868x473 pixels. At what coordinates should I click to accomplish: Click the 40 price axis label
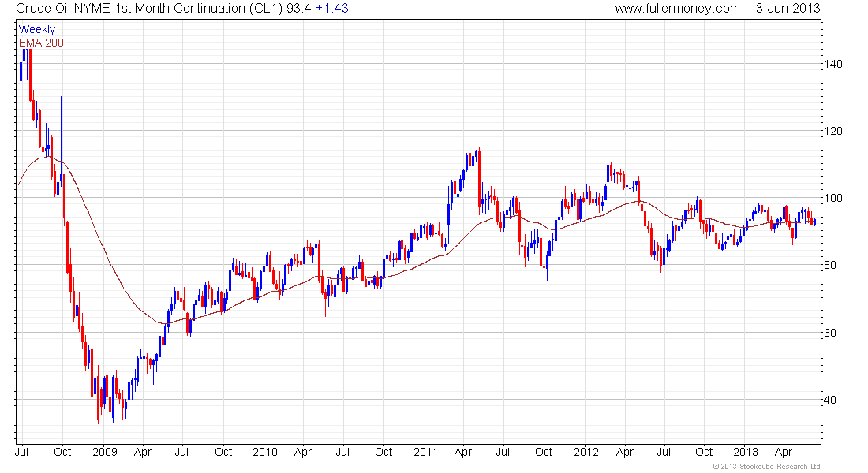point(830,400)
